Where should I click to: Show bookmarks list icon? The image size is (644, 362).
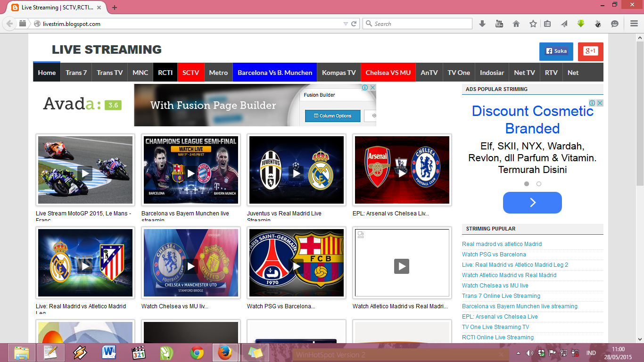pyautogui.click(x=547, y=24)
